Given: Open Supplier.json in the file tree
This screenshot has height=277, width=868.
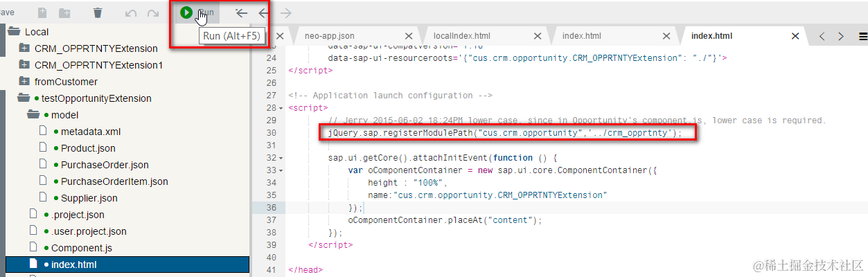Looking at the screenshot, I should pyautogui.click(x=89, y=198).
